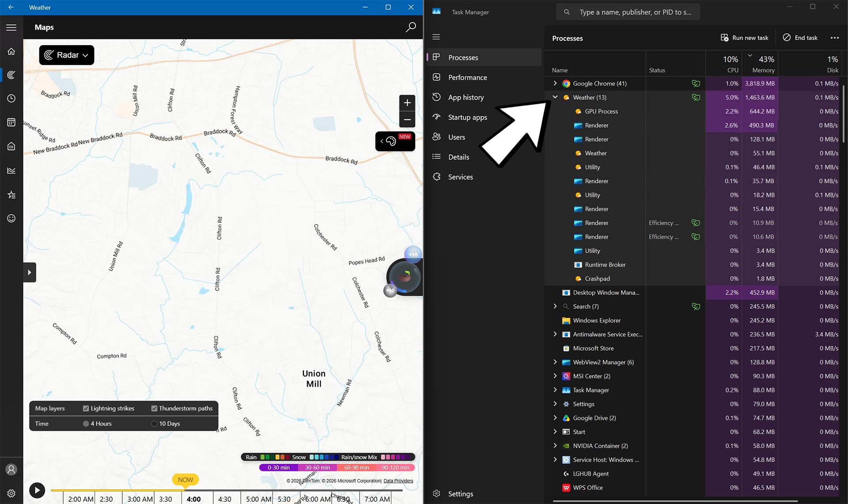
Task: Click the NOW marker on radar timeline
Action: [185, 480]
